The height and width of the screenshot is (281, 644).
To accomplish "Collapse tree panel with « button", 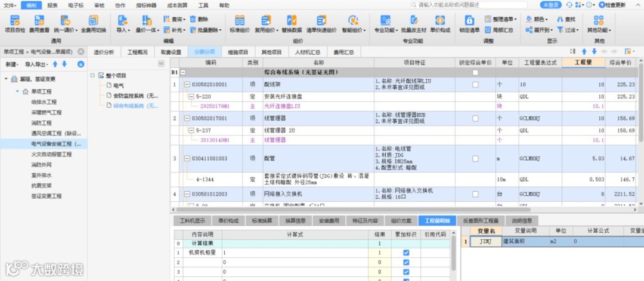I will click(x=161, y=64).
